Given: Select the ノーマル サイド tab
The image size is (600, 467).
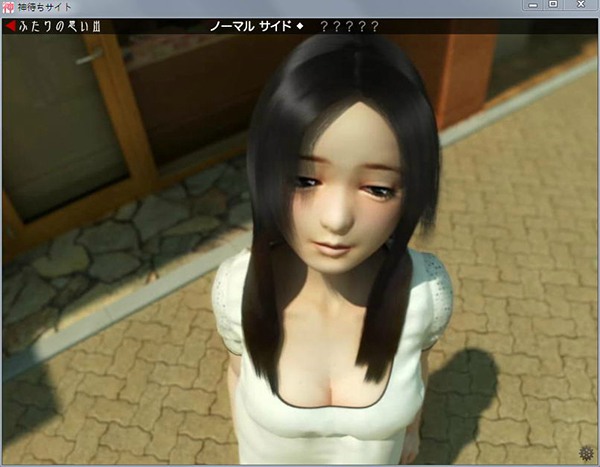Looking at the screenshot, I should pyautogui.click(x=251, y=26).
